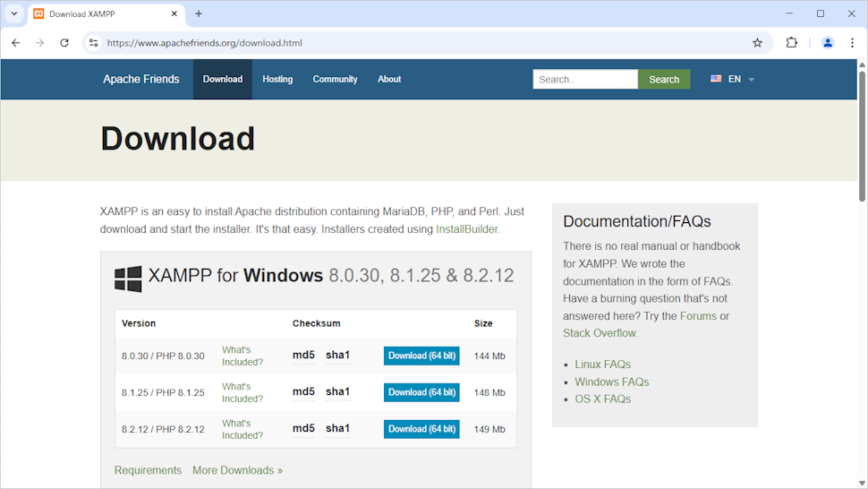
Task: Open OS X FAQs
Action: [x=602, y=399]
